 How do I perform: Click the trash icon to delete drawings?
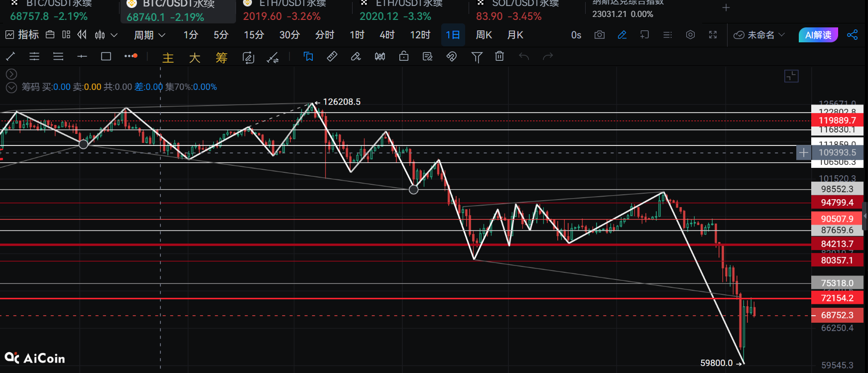499,57
